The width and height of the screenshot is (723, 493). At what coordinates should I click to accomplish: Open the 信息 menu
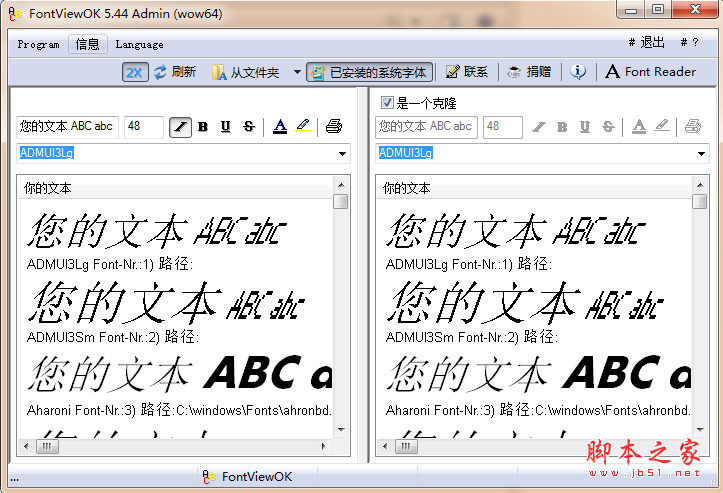pyautogui.click(x=88, y=44)
